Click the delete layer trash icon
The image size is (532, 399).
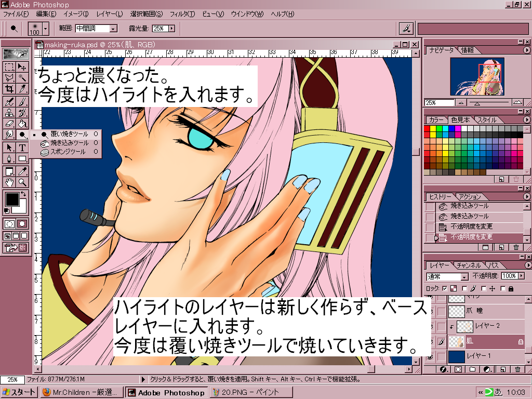coord(517,370)
